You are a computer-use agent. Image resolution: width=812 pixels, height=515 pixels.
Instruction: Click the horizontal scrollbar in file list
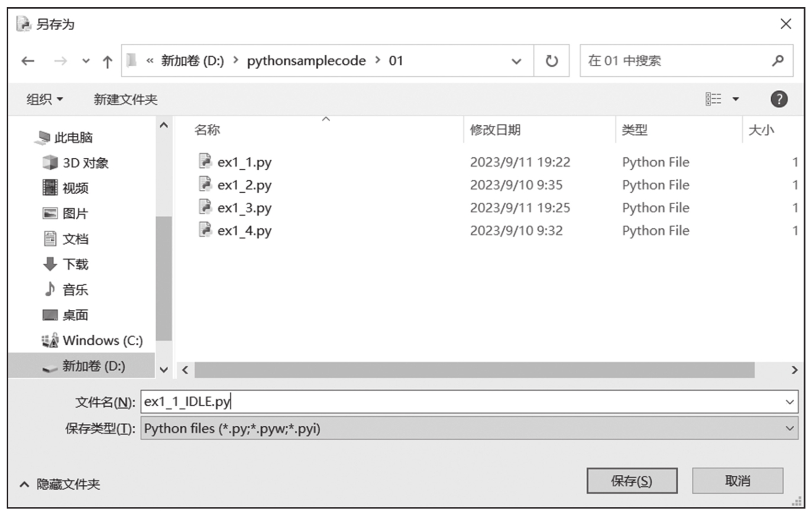(473, 370)
